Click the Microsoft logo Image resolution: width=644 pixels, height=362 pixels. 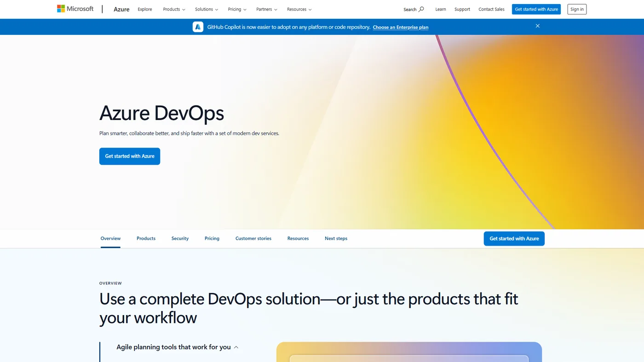75,9
